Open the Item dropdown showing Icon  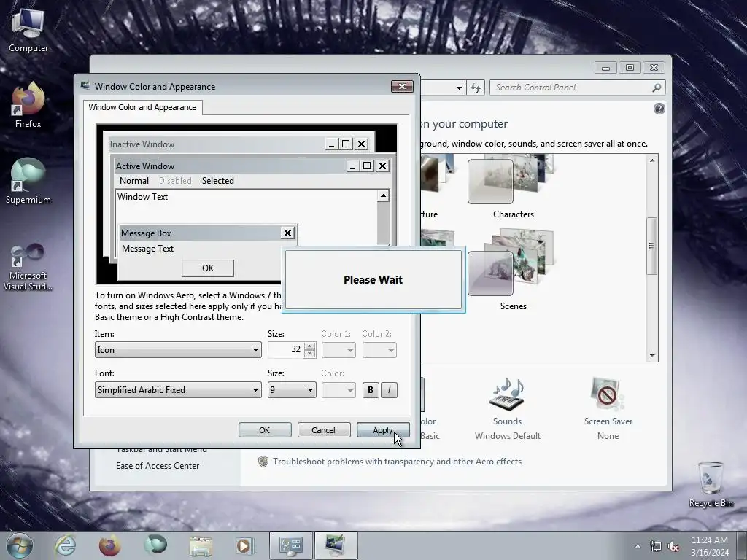(178, 350)
